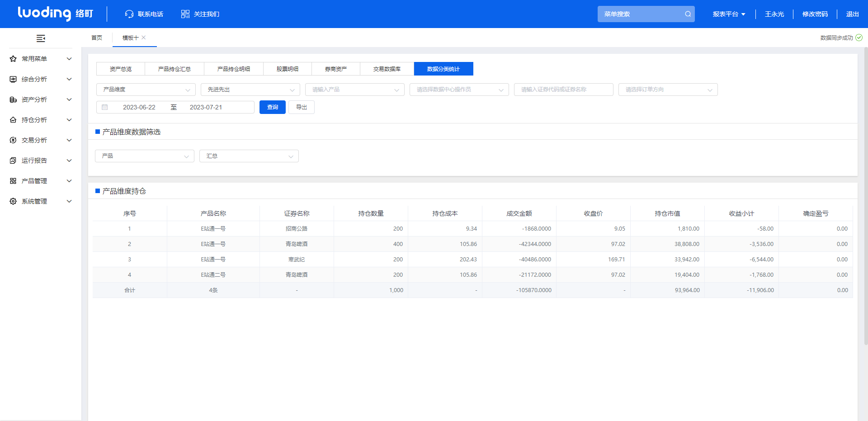Click the 王永光 user name
The height and width of the screenshot is (421, 868).
point(774,14)
